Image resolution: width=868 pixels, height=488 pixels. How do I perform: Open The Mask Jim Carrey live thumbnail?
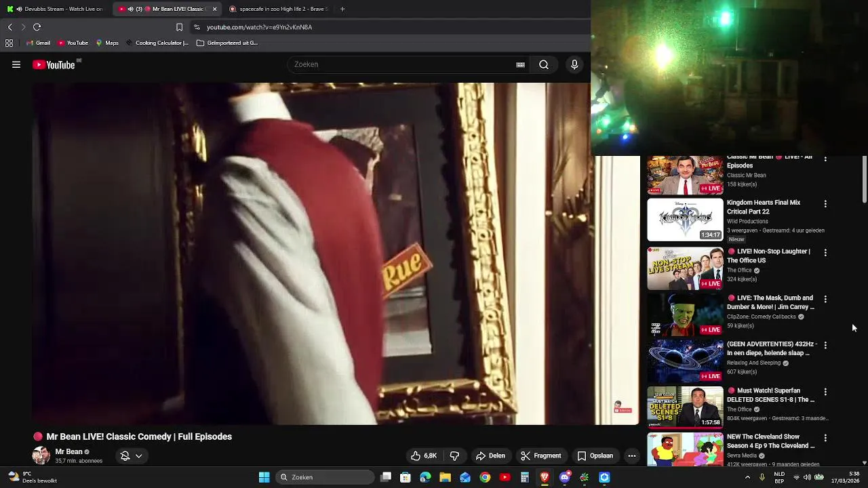point(685,314)
